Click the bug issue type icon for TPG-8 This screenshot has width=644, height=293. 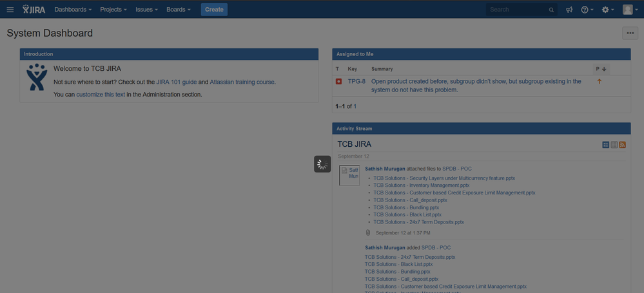pyautogui.click(x=339, y=82)
